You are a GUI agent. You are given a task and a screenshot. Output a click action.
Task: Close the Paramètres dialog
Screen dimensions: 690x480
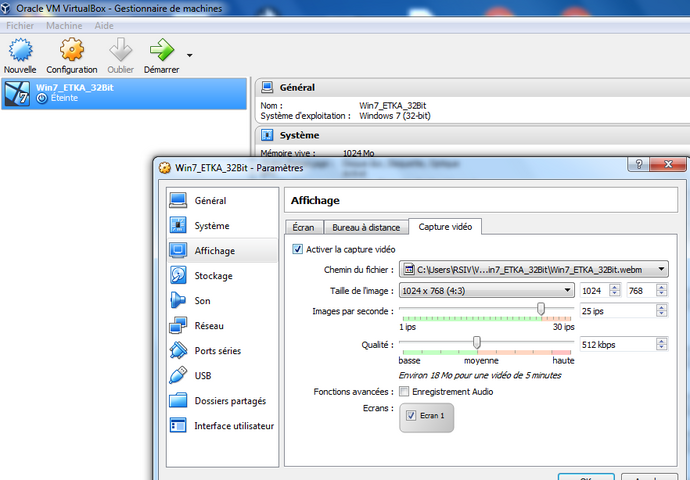668,164
